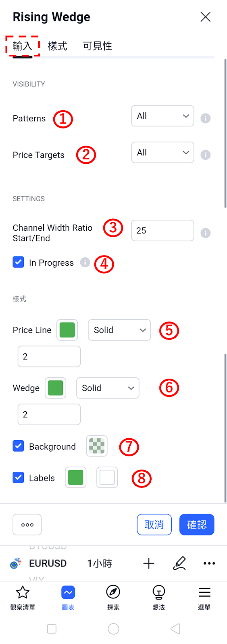Viewport: 227px width, 644px height.
Task: Open the Price Targets dropdown
Action: click(x=162, y=153)
